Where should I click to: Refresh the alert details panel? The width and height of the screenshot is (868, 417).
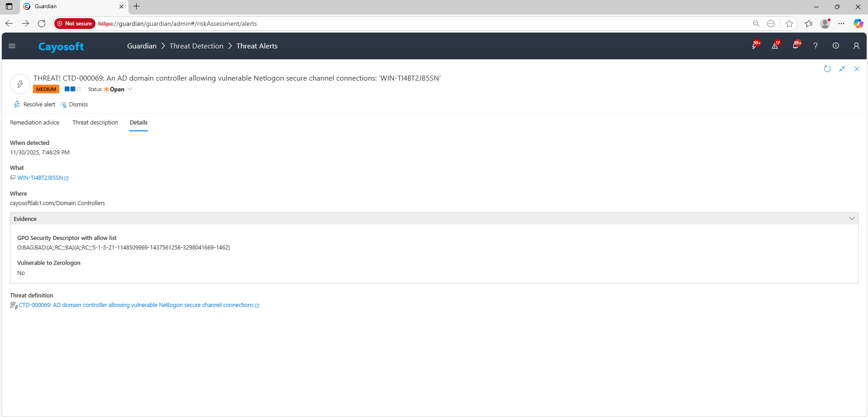coord(827,69)
